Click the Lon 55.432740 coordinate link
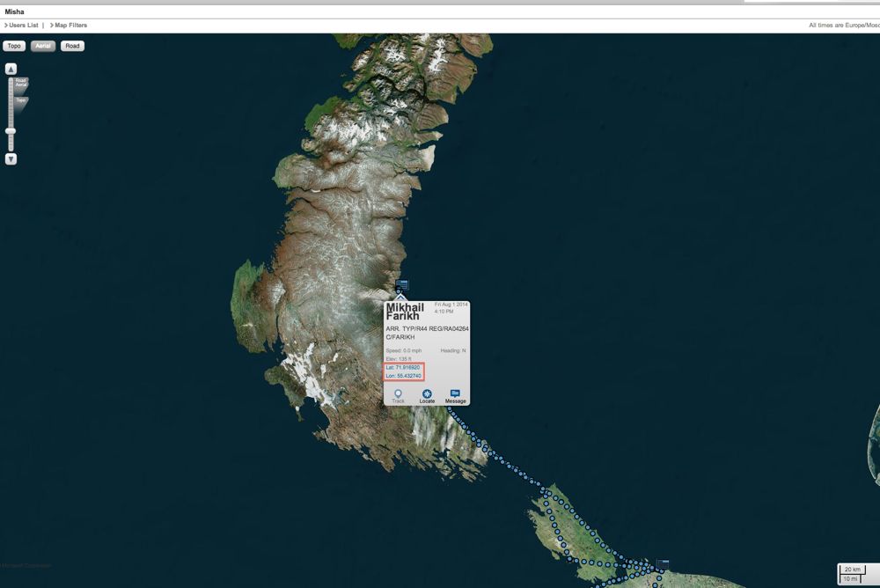The height and width of the screenshot is (588, 880). coord(404,376)
